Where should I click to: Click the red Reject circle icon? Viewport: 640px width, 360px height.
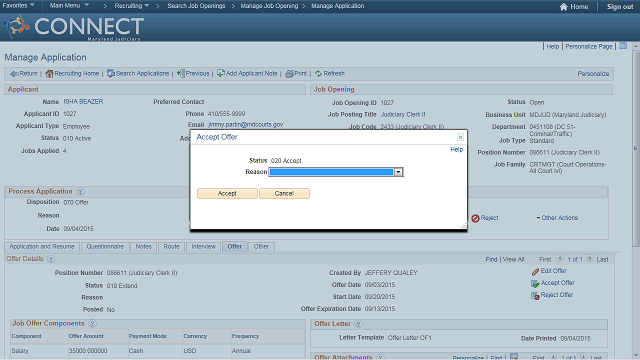click(x=475, y=218)
